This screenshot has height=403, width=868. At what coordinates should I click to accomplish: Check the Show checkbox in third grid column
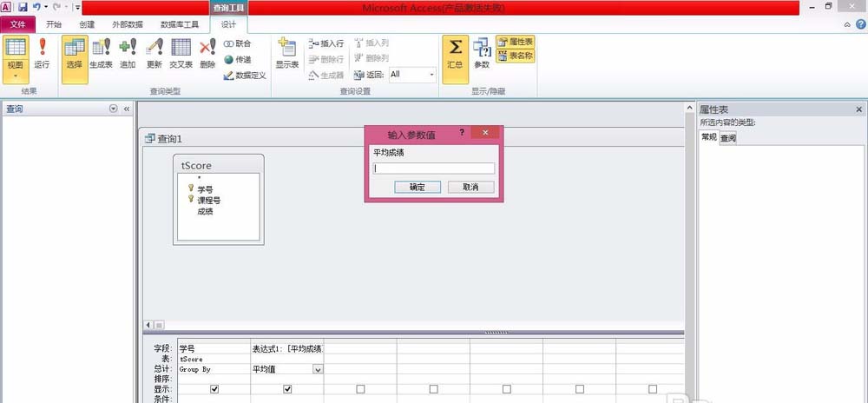pyautogui.click(x=360, y=390)
